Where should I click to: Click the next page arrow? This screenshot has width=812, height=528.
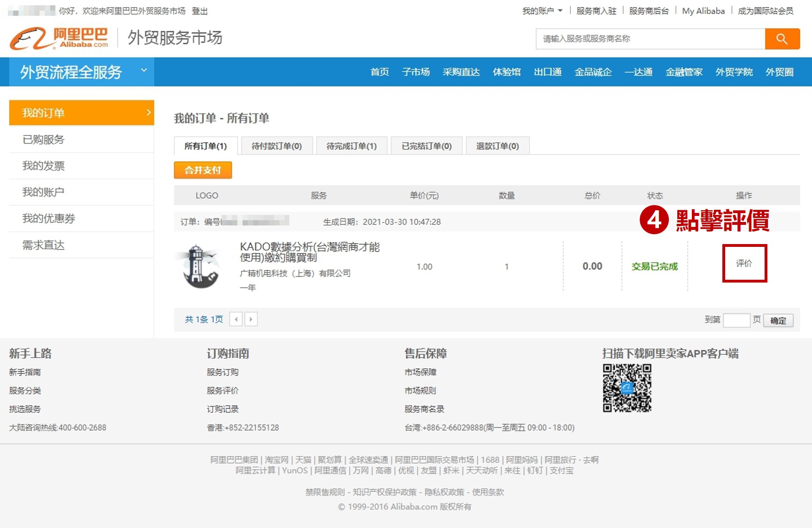[x=252, y=319]
